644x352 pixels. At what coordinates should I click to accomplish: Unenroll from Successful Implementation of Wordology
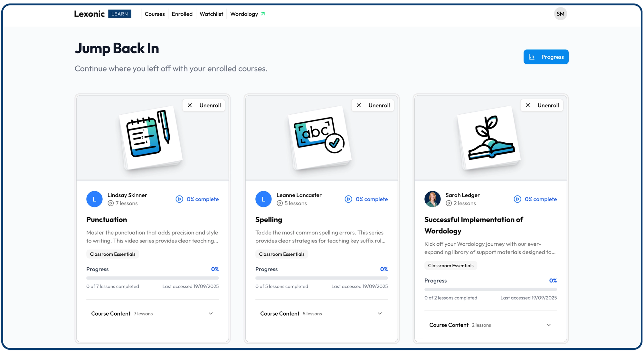pos(542,105)
